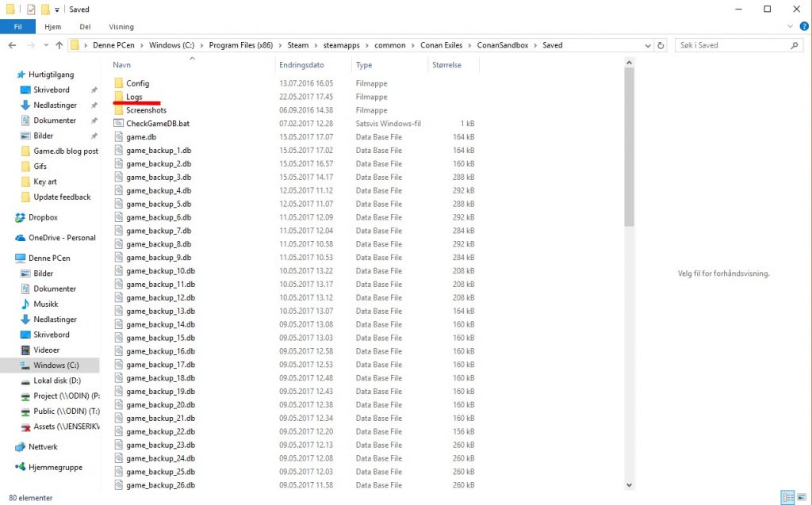
Task: Click the CheckGameDB.bat file icon
Action: 119,124
